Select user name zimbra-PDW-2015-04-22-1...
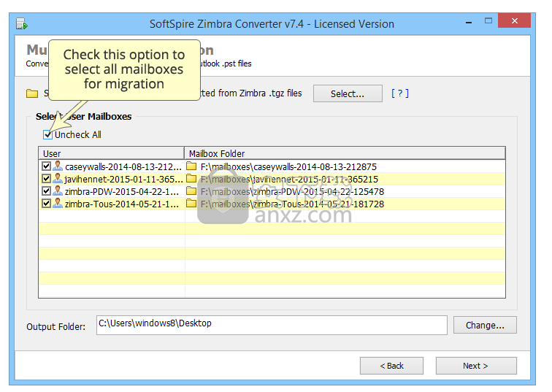The width and height of the screenshot is (552, 392). pyautogui.click(x=122, y=192)
